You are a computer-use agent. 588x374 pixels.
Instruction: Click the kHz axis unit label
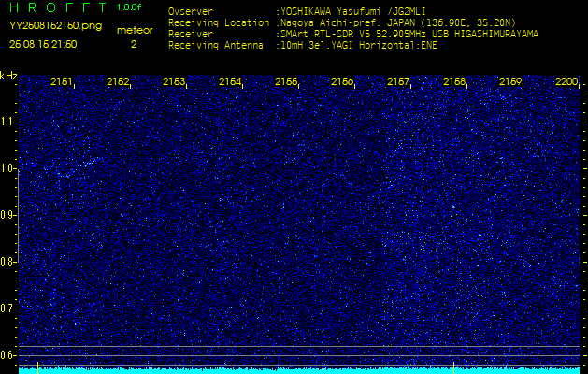[8, 76]
